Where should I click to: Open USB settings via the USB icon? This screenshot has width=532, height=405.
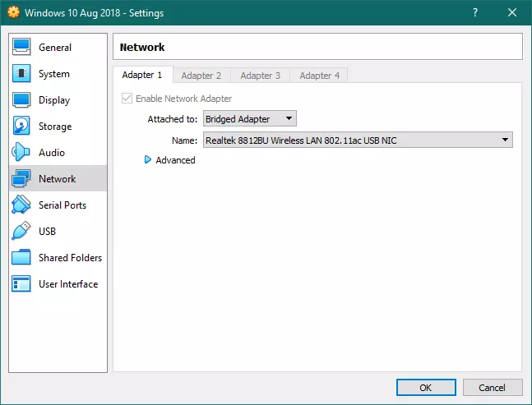(x=22, y=232)
